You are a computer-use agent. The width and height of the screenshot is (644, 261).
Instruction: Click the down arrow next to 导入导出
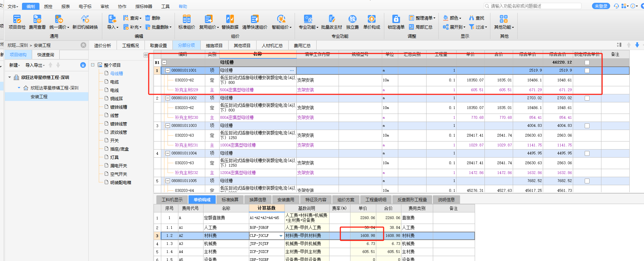point(58,65)
